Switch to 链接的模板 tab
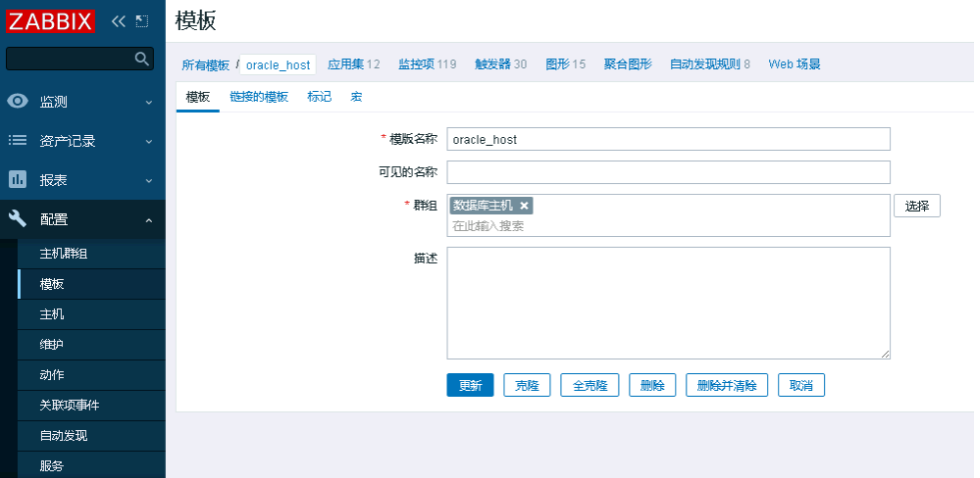Image resolution: width=980 pixels, height=478 pixels. tap(259, 97)
